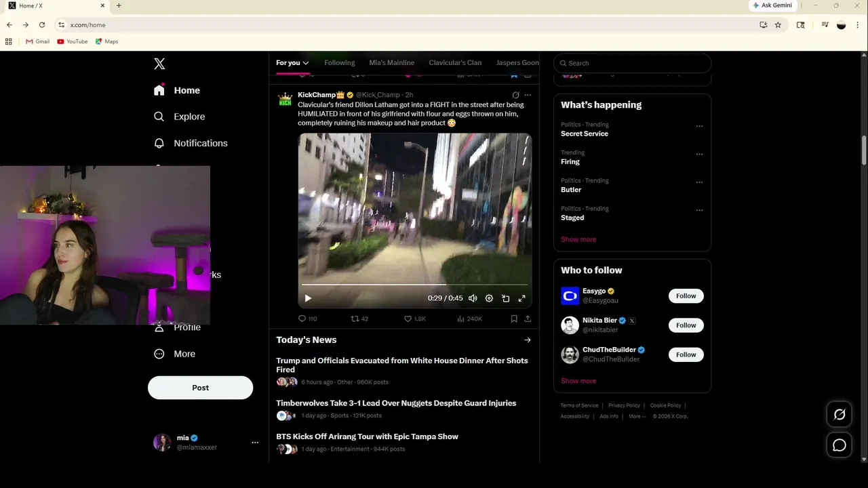Show more trends under What's happening
Image resolution: width=868 pixels, height=488 pixels.
(x=578, y=239)
